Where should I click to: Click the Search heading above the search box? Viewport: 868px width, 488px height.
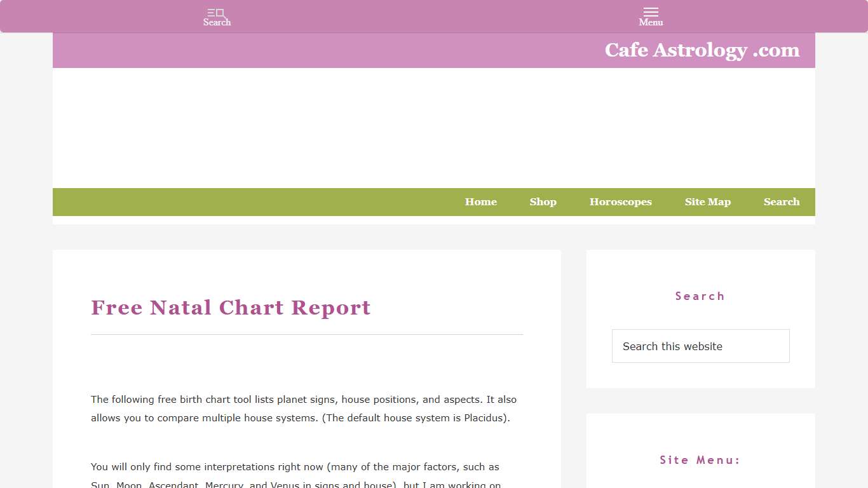[700, 296]
